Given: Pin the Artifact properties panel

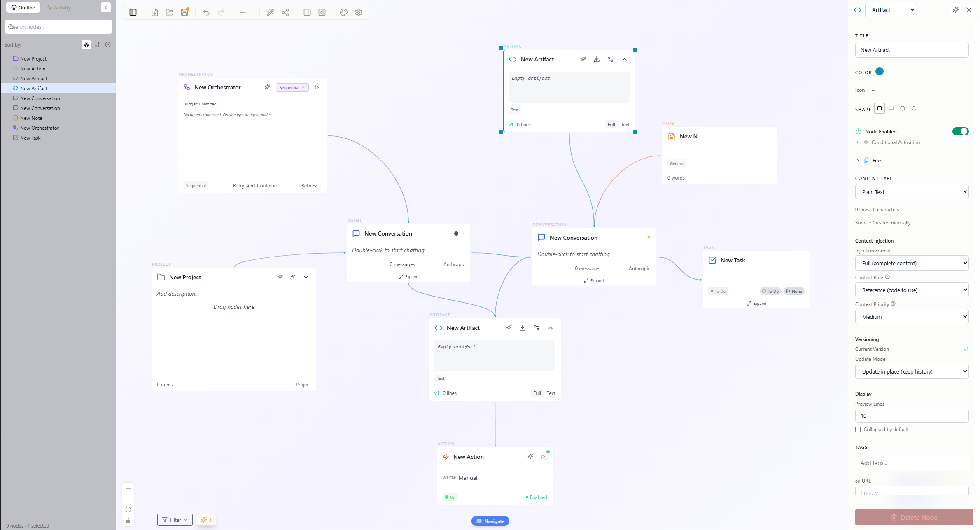Looking at the screenshot, I should tap(956, 9).
